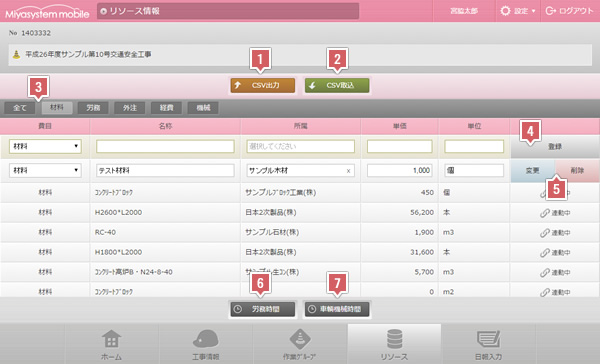The height and width of the screenshot is (364, 600).
Task: Click the link icon in H1800*L2000 row
Action: click(x=545, y=253)
